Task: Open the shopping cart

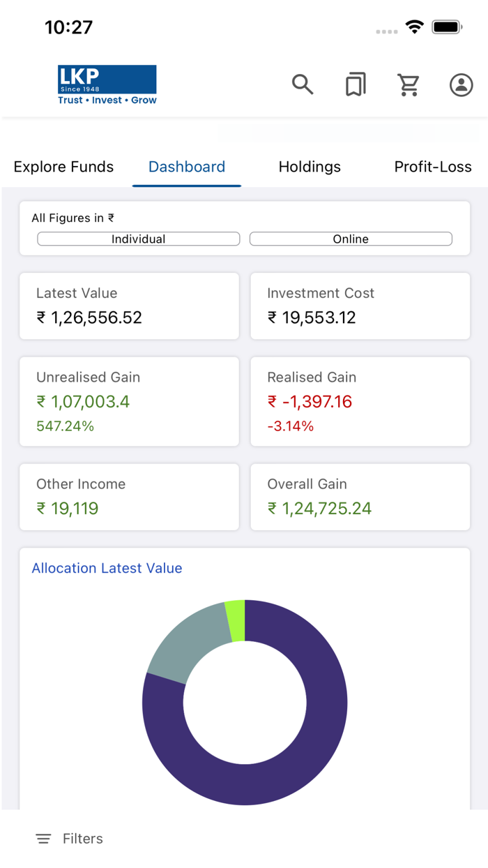Action: [409, 85]
